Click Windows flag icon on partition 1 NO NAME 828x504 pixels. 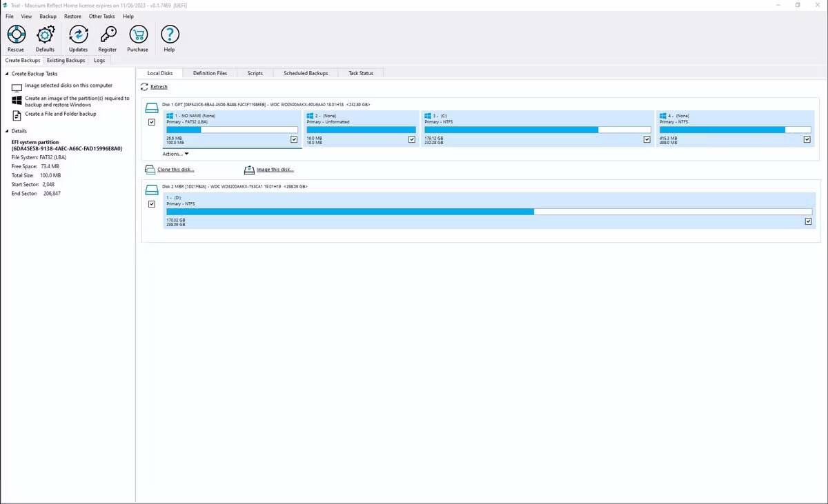click(170, 116)
